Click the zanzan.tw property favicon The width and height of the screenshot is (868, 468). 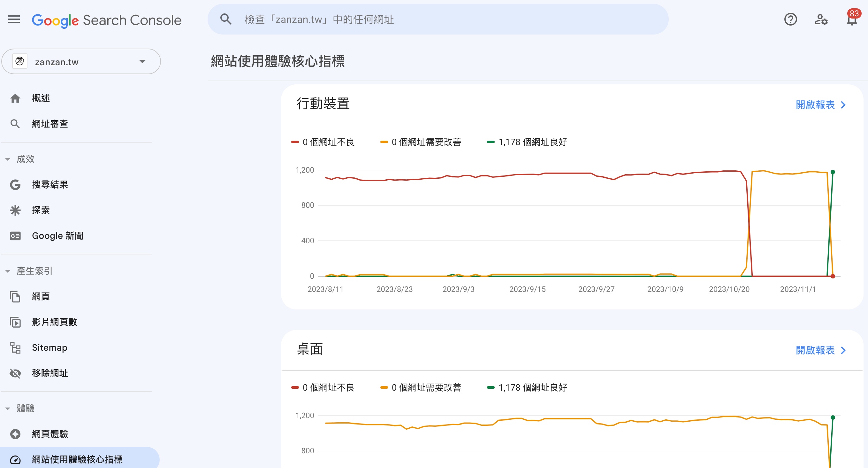tap(20, 61)
